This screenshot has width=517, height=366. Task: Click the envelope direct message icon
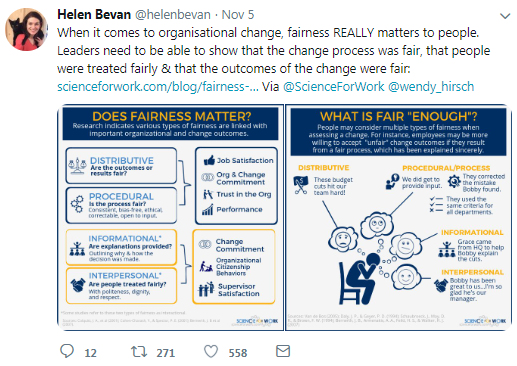click(x=283, y=351)
